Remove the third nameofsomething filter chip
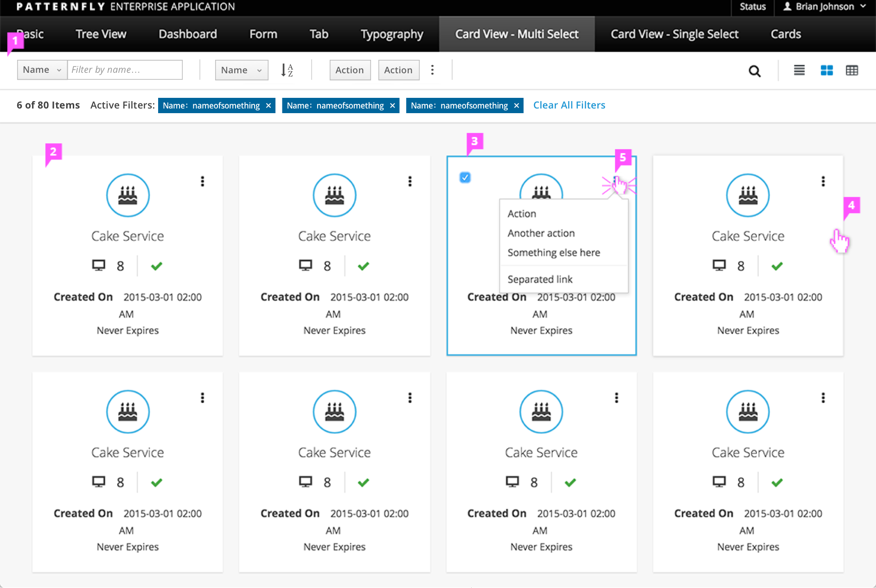The image size is (876, 588). pos(517,106)
